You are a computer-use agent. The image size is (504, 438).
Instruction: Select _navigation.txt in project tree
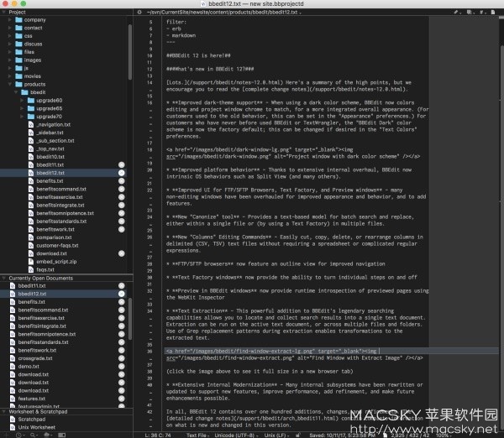click(x=54, y=124)
